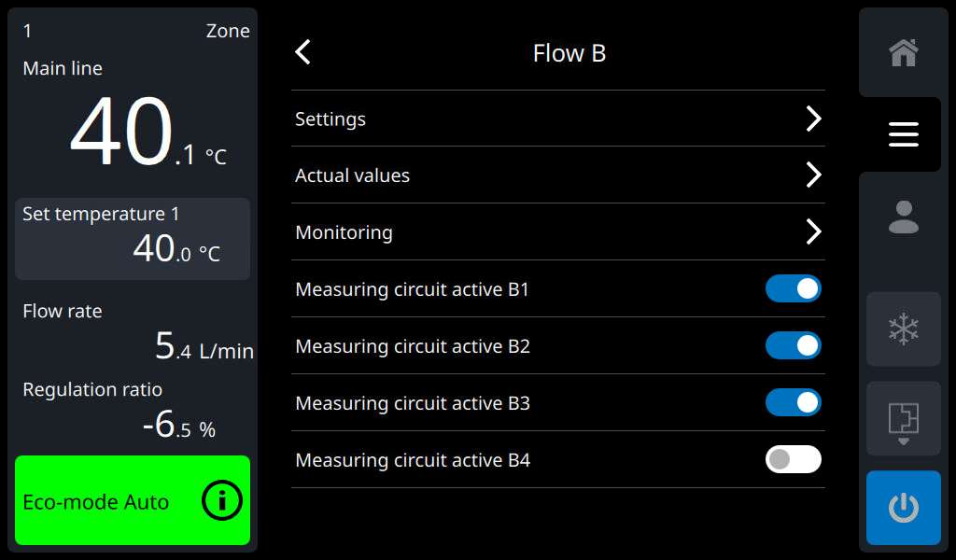Expand Monitoring with the right chevron

click(813, 231)
